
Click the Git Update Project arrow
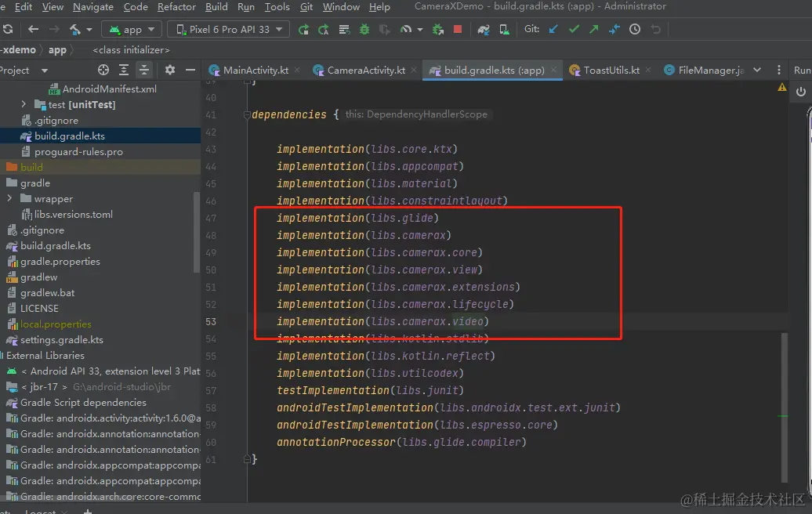point(553,30)
